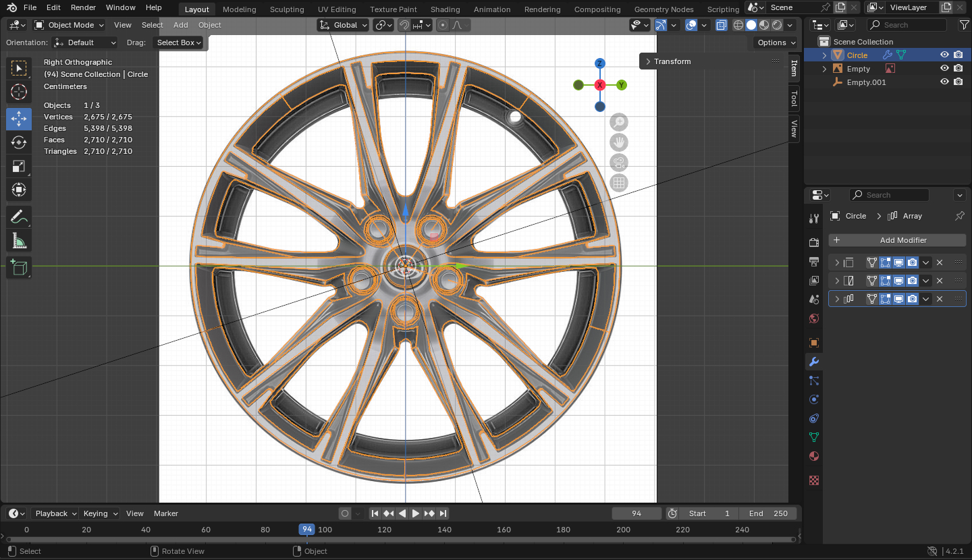Viewport: 972px width, 560px height.
Task: Open the Material properties tab
Action: (x=814, y=456)
